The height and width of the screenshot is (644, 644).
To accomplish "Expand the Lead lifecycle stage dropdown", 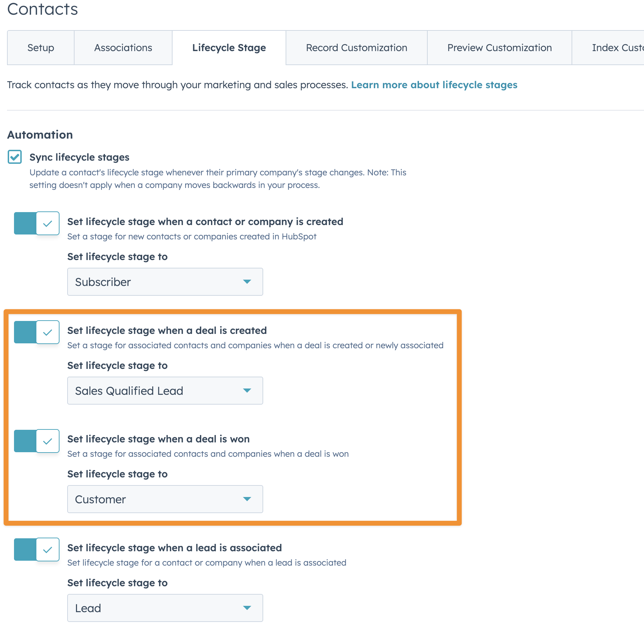I will [x=164, y=608].
